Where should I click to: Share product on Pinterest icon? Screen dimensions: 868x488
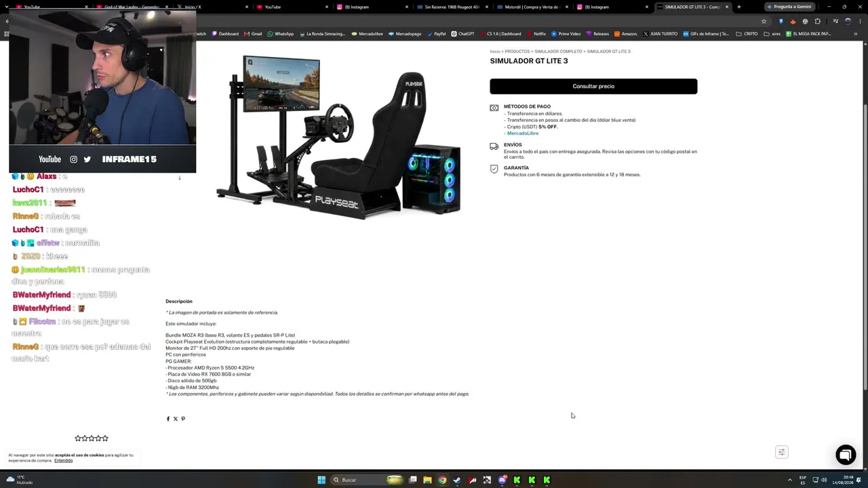pos(182,419)
